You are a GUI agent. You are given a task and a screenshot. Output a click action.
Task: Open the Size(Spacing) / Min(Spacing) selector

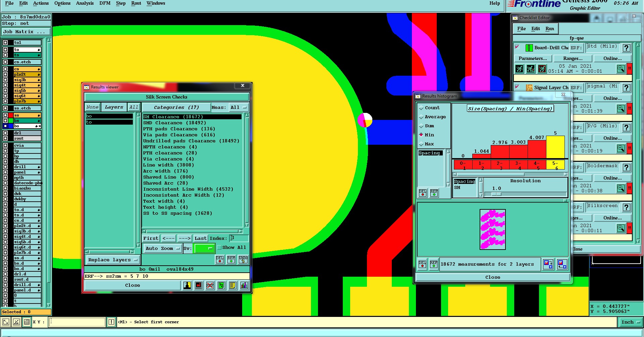click(x=510, y=109)
